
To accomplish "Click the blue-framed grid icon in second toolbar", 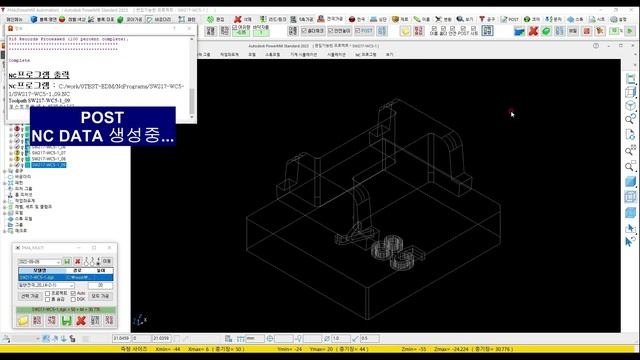I will (x=487, y=31).
